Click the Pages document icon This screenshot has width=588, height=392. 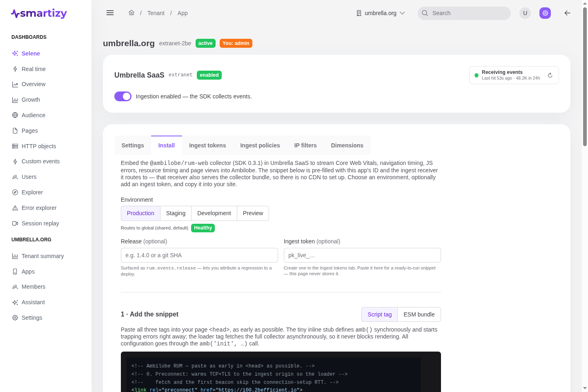15,131
